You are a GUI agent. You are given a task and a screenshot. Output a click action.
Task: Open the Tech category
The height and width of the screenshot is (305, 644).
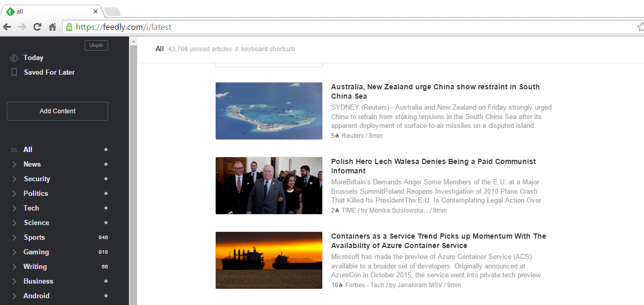[31, 208]
